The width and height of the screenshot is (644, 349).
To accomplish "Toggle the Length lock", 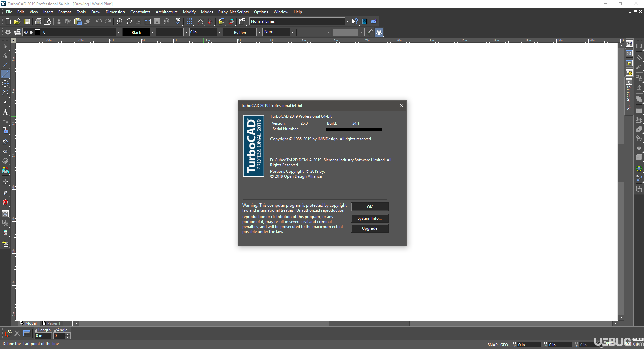I will click(36, 330).
